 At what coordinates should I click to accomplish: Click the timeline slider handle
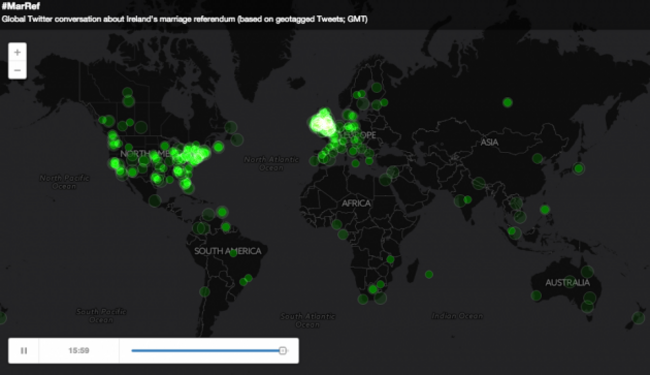coord(283,351)
